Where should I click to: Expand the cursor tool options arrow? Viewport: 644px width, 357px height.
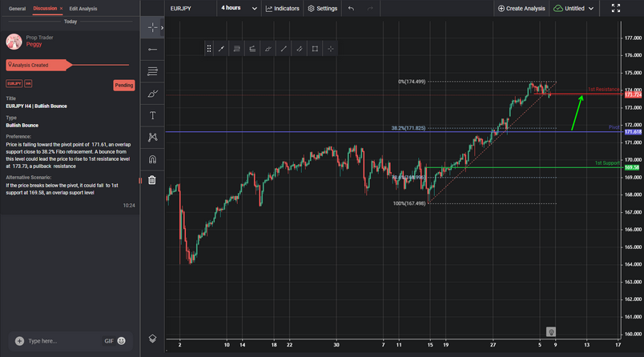click(x=163, y=27)
